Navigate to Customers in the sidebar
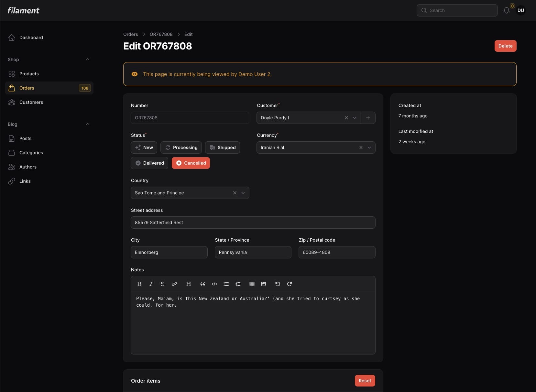 click(x=31, y=102)
